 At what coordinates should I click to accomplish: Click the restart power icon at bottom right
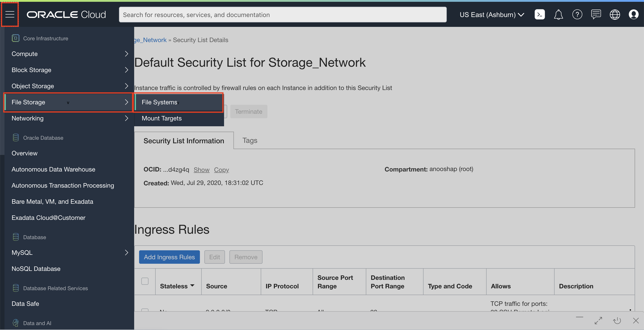click(x=617, y=321)
